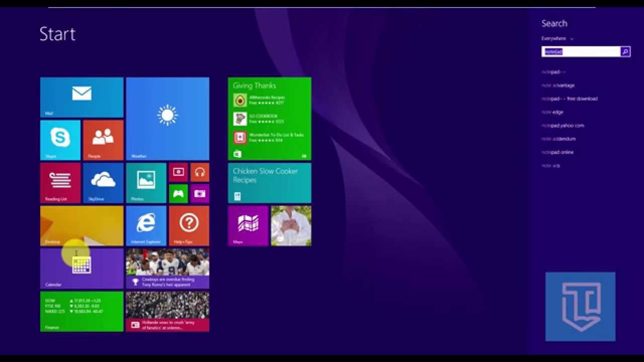
Task: Launch the Skype tile
Action: click(60, 140)
